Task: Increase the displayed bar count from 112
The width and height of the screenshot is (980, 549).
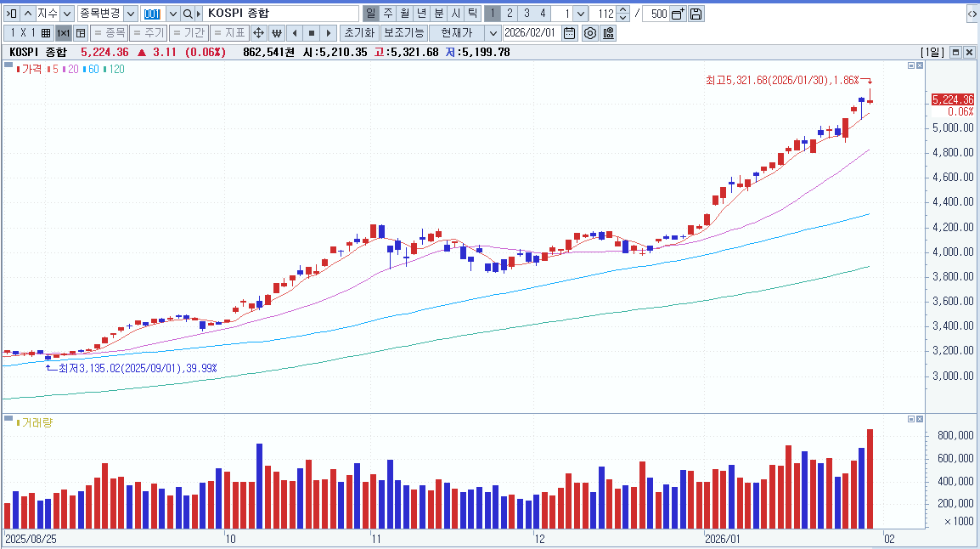Action: pyautogui.click(x=622, y=10)
